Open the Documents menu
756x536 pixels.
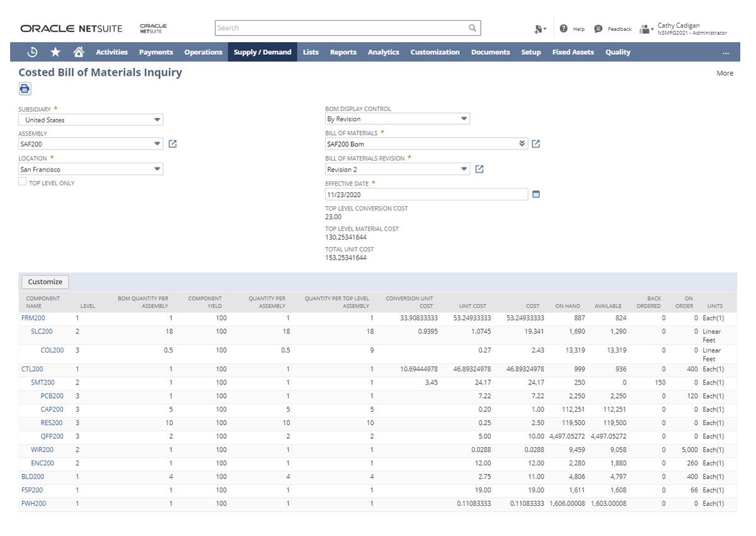click(490, 52)
